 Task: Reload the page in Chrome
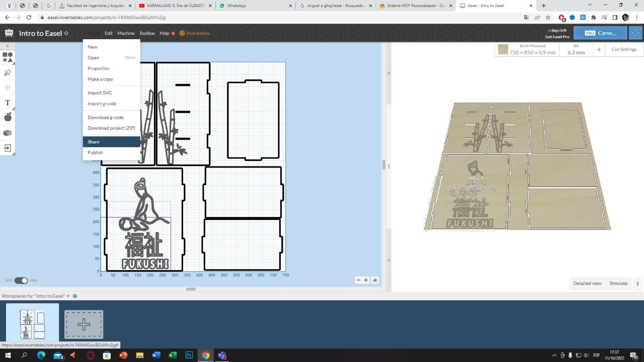tap(29, 17)
